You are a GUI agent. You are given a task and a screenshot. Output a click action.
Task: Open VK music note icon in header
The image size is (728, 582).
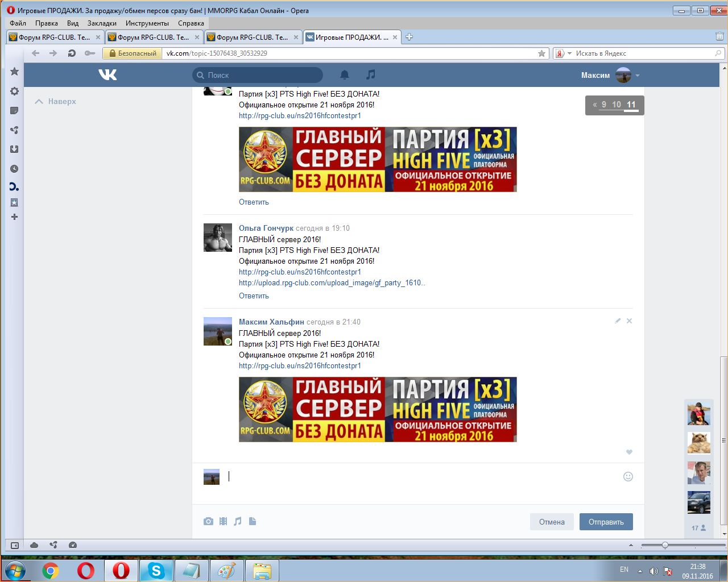pyautogui.click(x=371, y=74)
